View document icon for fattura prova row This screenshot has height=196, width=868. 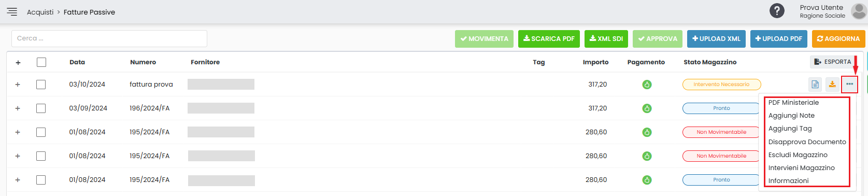pos(815,84)
